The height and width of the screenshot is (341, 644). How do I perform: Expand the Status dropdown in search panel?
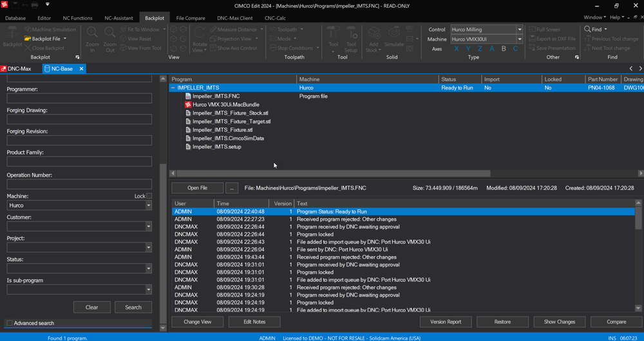[x=148, y=269]
